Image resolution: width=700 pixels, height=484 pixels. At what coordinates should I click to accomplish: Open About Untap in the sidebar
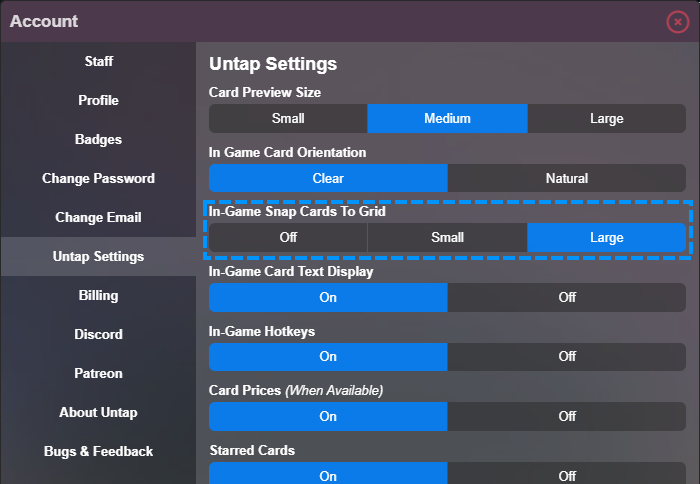(98, 412)
